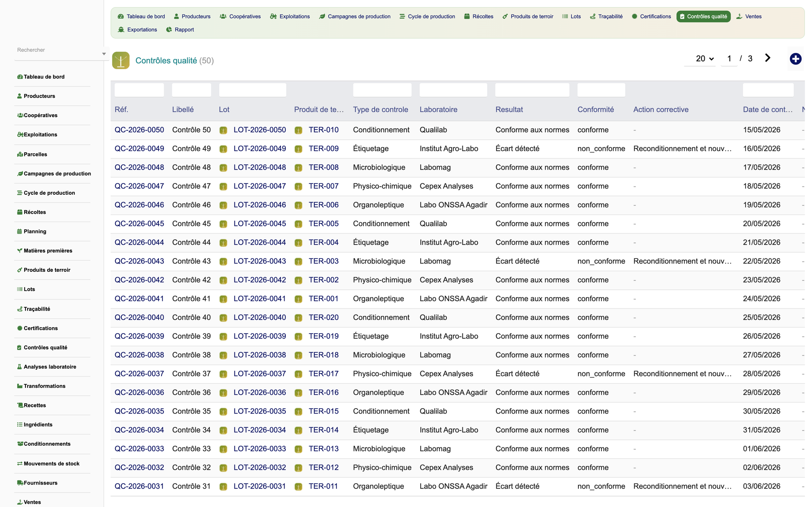The width and height of the screenshot is (812, 507).
Task: Click product icon beside TER-020
Action: 298,318
